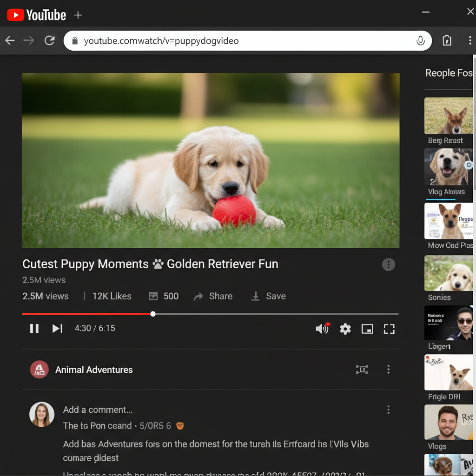
Task: Open the player settings gear
Action: pyautogui.click(x=345, y=329)
